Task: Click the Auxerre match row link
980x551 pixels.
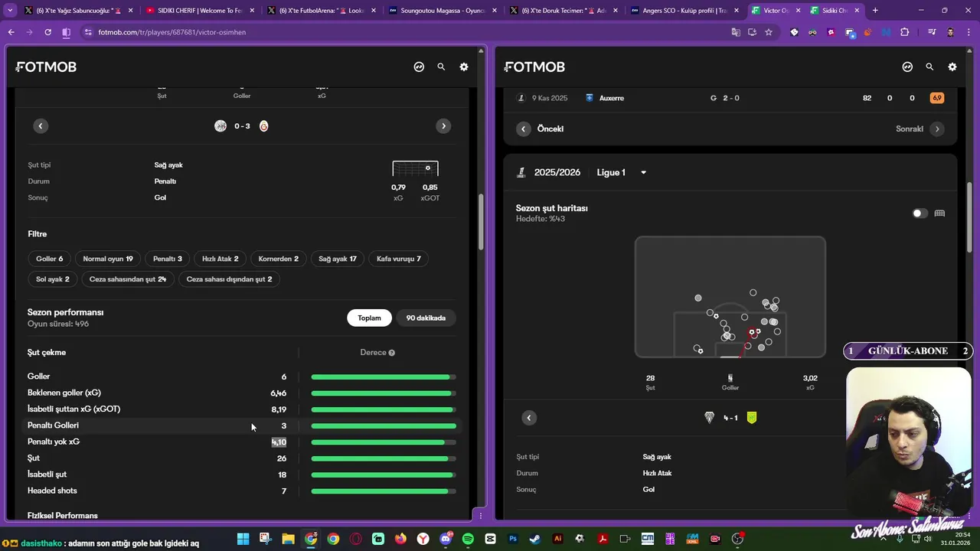Action: pyautogui.click(x=730, y=98)
